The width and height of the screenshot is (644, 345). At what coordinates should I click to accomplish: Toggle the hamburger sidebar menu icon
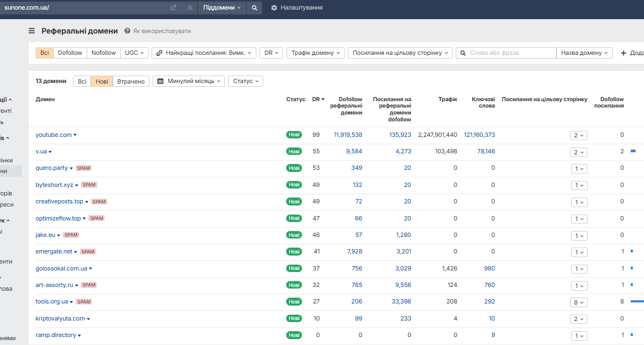[32, 31]
